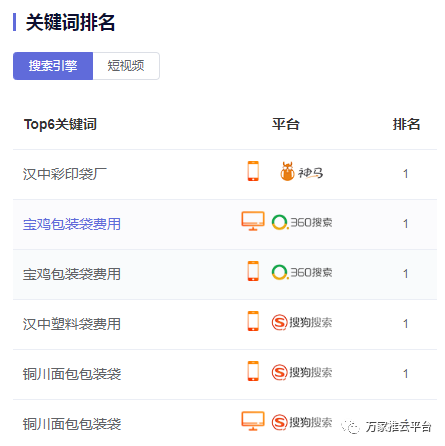Click the Top6关键词 column header
Screen dimensions: 445x446
click(60, 124)
